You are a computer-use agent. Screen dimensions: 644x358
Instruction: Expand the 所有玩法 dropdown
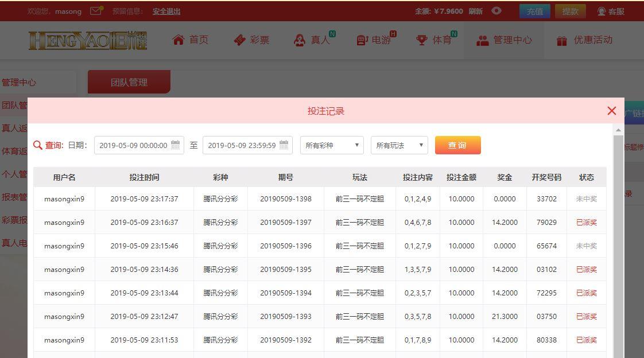(x=399, y=145)
